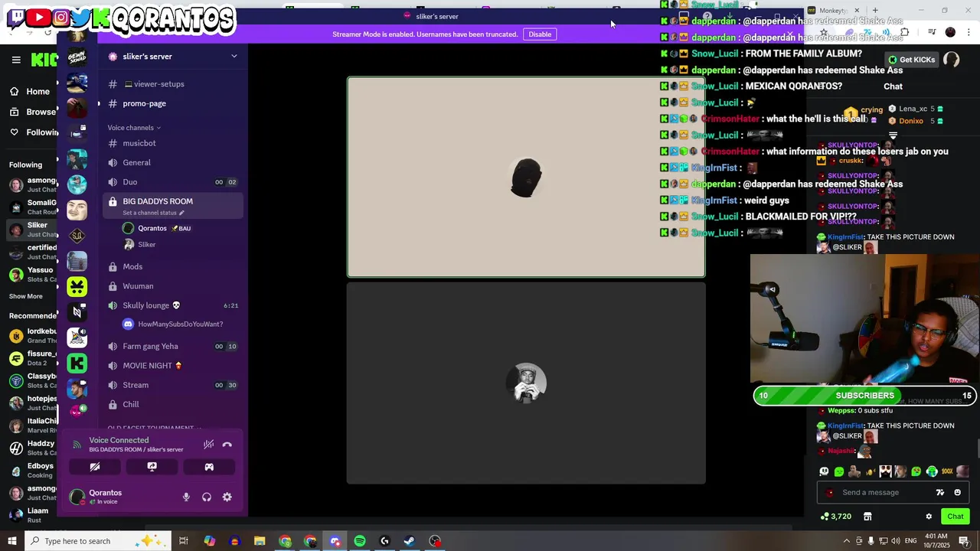Screen dimensions: 980x551
Task: Deafen using the Discord headphones icon
Action: pos(207,497)
